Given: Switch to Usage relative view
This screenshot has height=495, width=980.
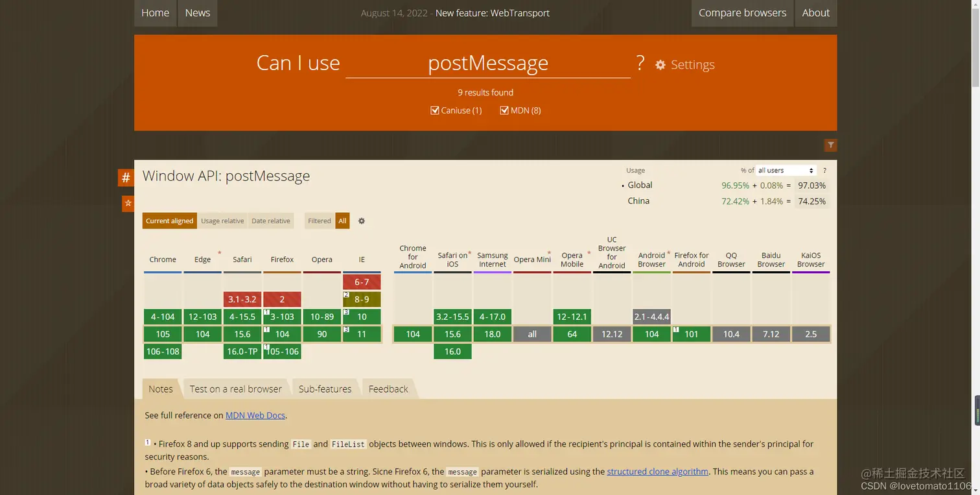Looking at the screenshot, I should pyautogui.click(x=222, y=221).
